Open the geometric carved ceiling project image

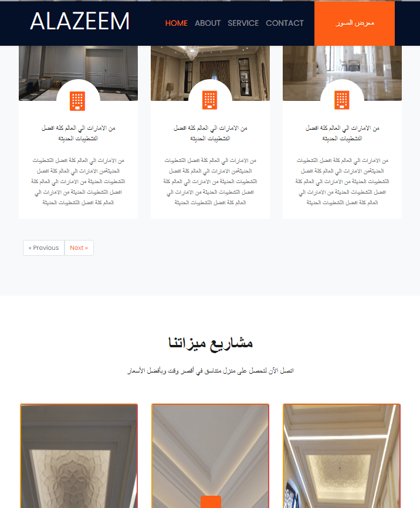point(79,456)
